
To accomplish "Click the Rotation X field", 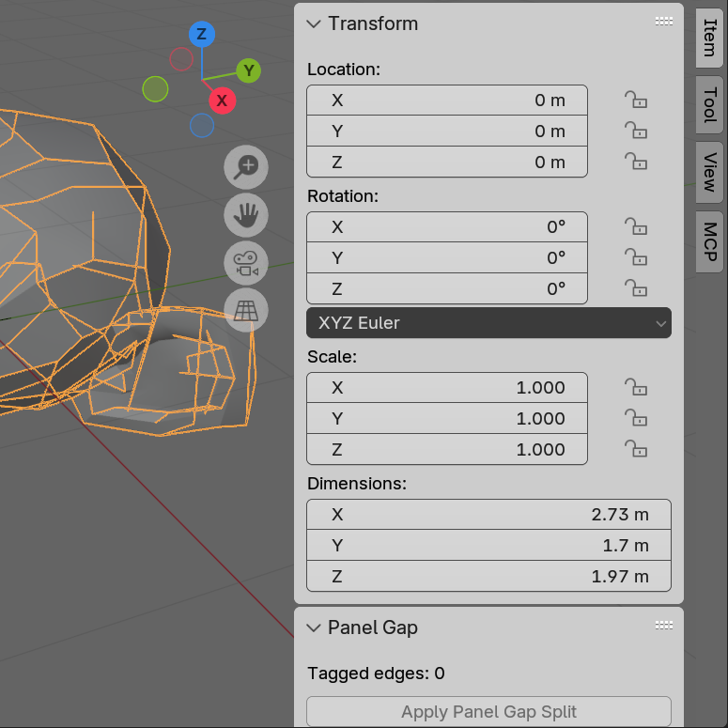I will pos(446,226).
